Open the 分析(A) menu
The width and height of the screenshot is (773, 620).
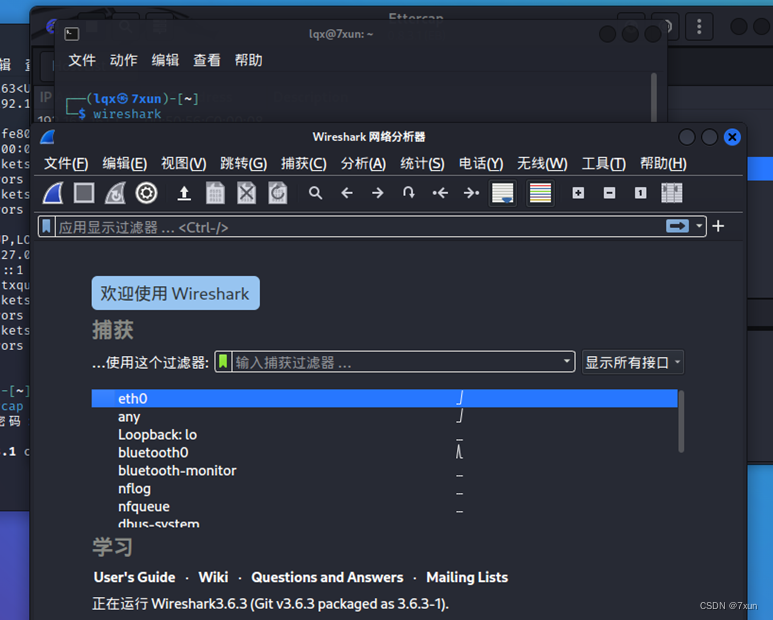pyautogui.click(x=363, y=164)
